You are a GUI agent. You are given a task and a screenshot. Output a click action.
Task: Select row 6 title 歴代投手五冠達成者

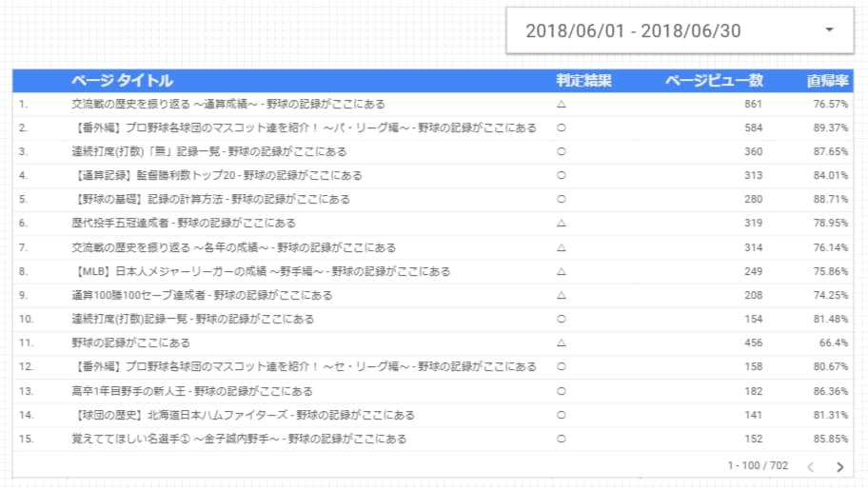tap(184, 223)
